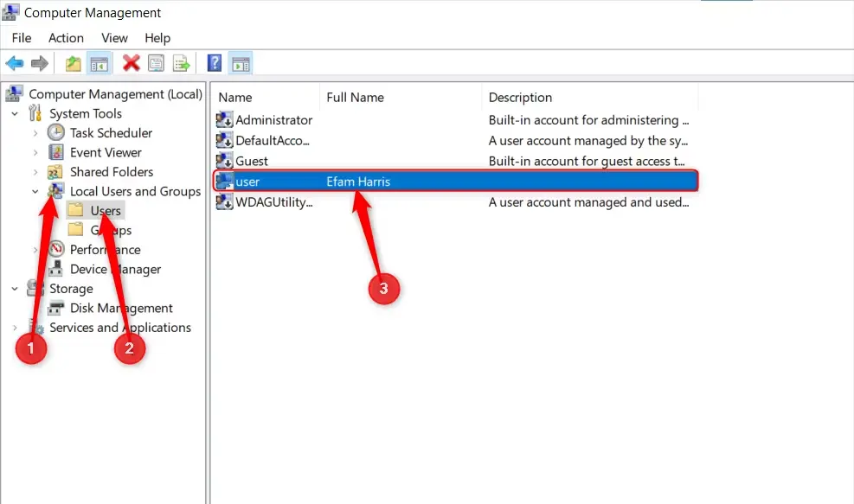Collapse the Storage node

pos(16,289)
